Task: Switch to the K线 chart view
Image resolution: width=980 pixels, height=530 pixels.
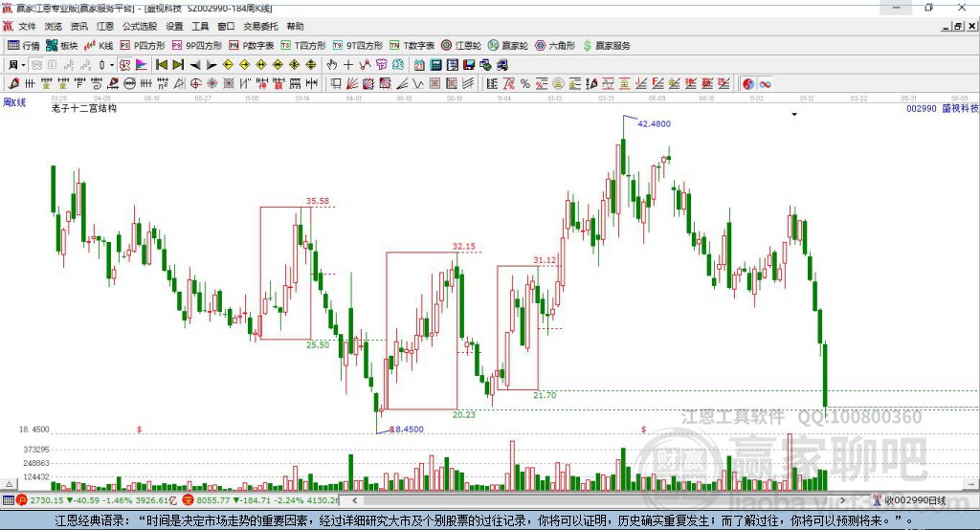Action: point(99,46)
